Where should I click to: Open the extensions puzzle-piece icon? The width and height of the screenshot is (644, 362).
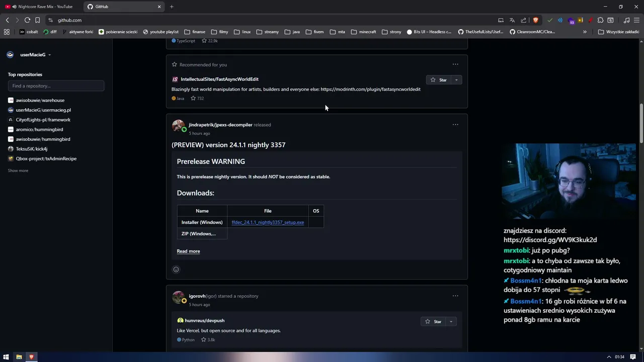[x=600, y=20]
